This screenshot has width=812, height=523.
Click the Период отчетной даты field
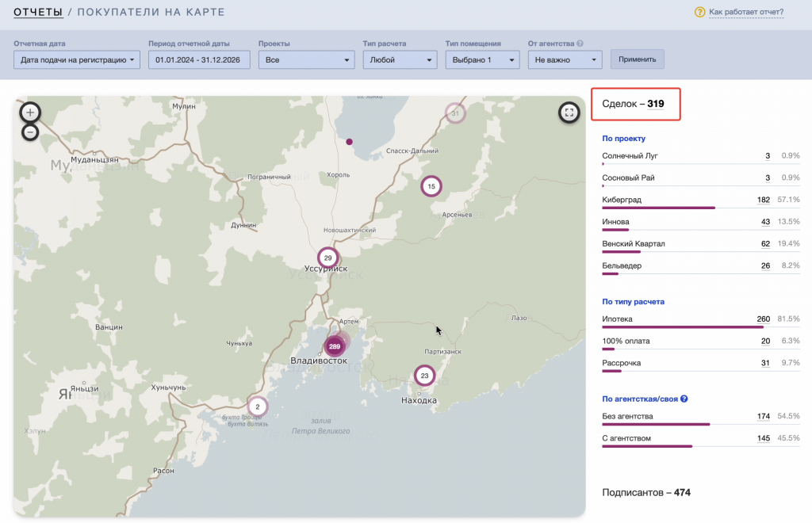pos(199,59)
